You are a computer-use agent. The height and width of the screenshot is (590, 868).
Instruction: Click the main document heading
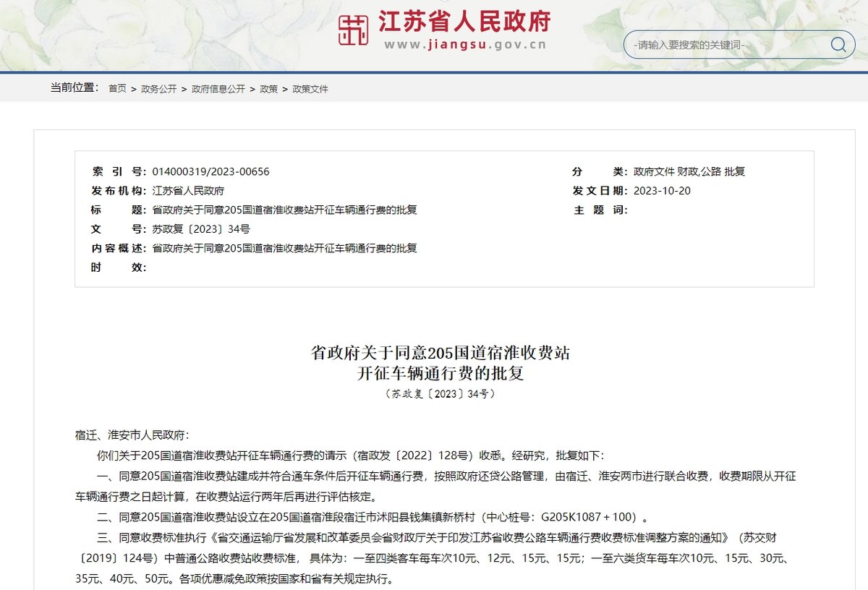click(441, 363)
